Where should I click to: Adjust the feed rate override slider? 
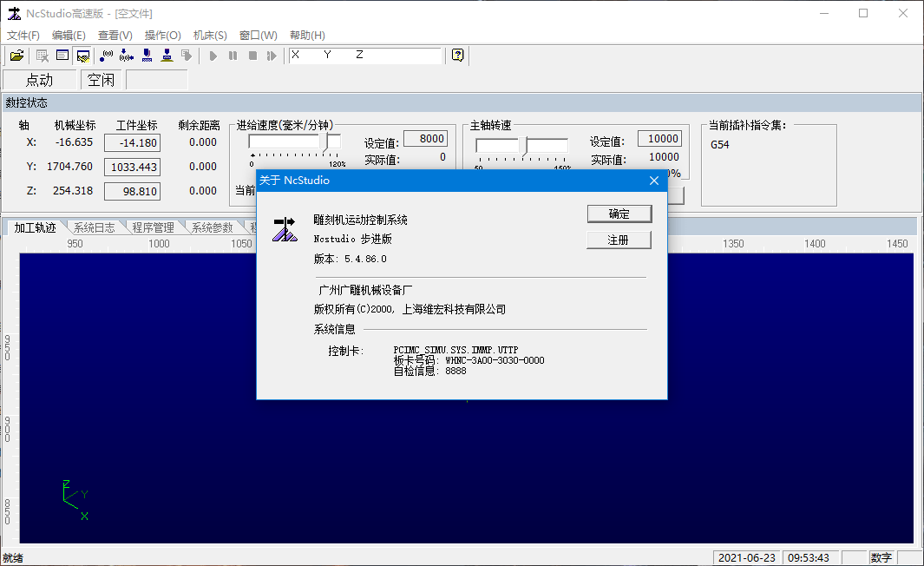(324, 141)
